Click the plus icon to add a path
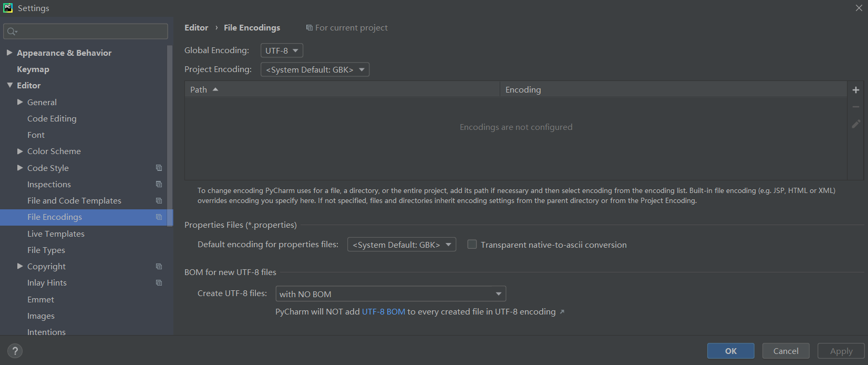Viewport: 868px width, 365px height. pyautogui.click(x=856, y=90)
